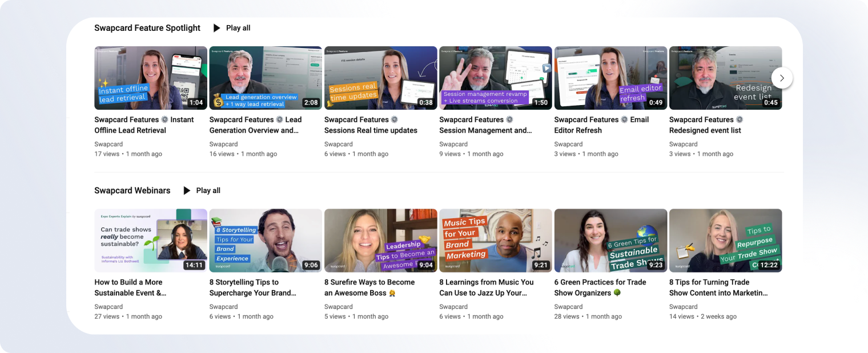Viewport: 868px width, 353px height.
Task: Click the '14 views • 2 weeks ago' text
Action: [x=703, y=317]
